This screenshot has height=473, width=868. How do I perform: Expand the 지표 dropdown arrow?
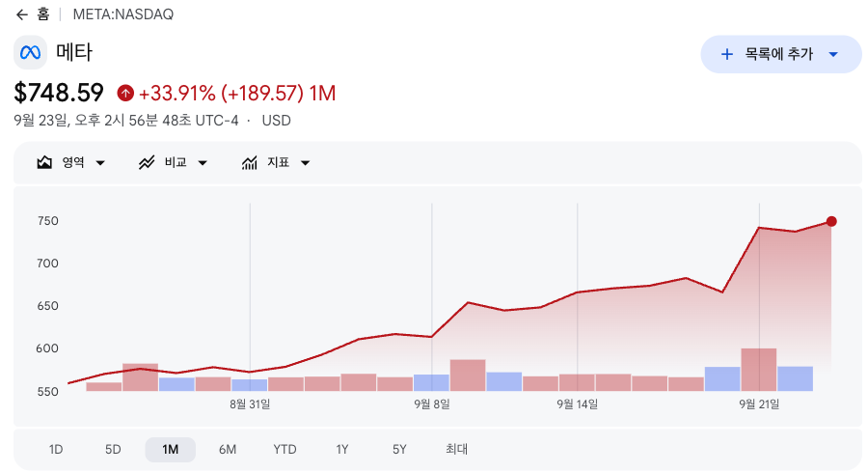point(305,163)
